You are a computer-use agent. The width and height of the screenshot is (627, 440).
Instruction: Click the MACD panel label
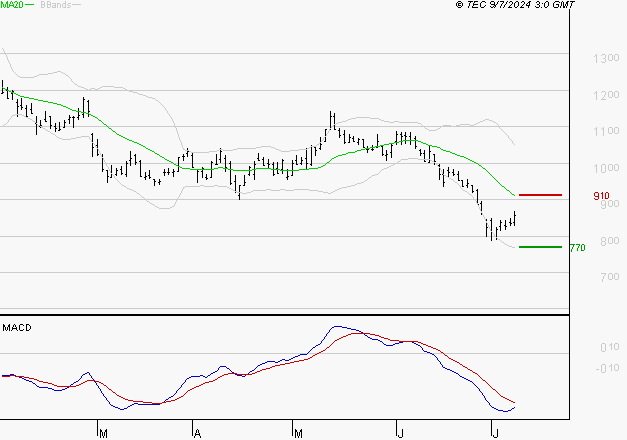[x=17, y=328]
